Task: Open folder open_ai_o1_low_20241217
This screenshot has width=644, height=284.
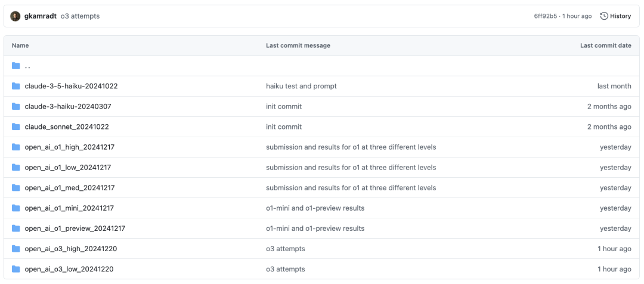Action: pyautogui.click(x=68, y=167)
